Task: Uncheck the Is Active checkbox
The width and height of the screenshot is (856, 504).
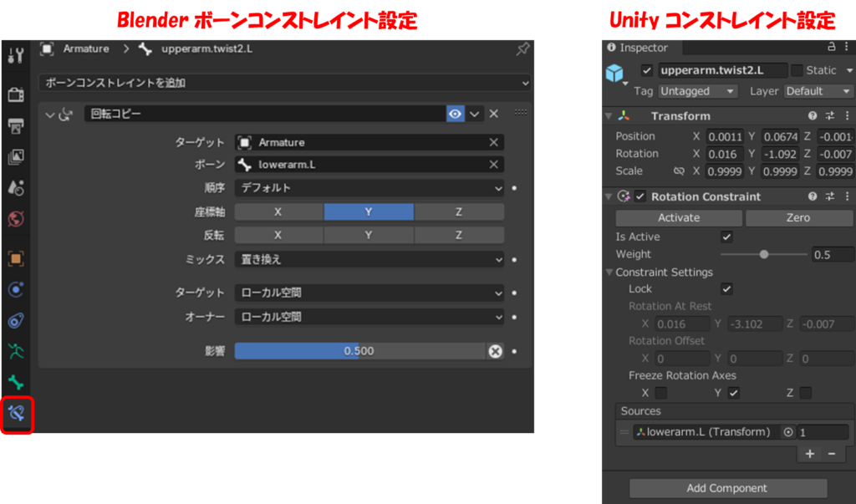Action: point(726,237)
